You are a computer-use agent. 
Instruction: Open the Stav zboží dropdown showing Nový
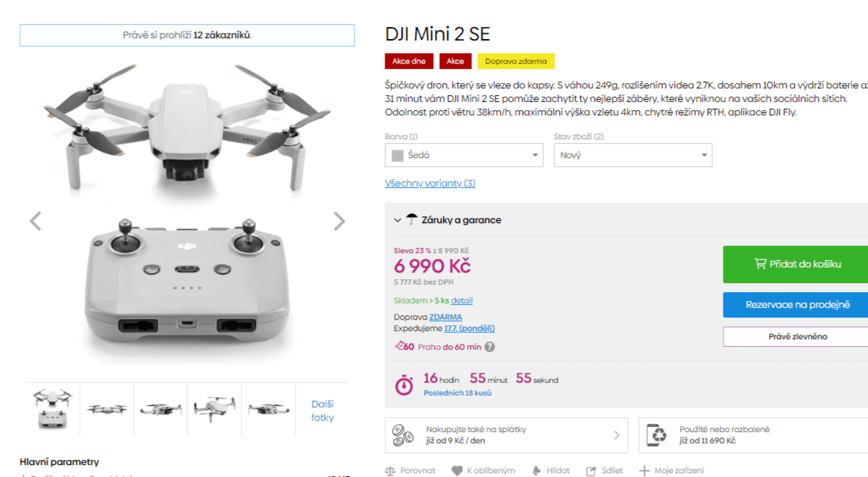(x=633, y=155)
